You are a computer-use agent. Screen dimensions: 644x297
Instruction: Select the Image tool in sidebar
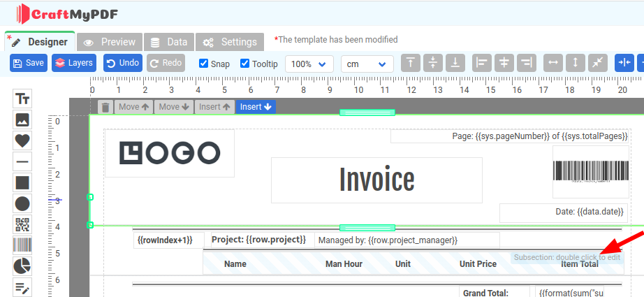22,119
